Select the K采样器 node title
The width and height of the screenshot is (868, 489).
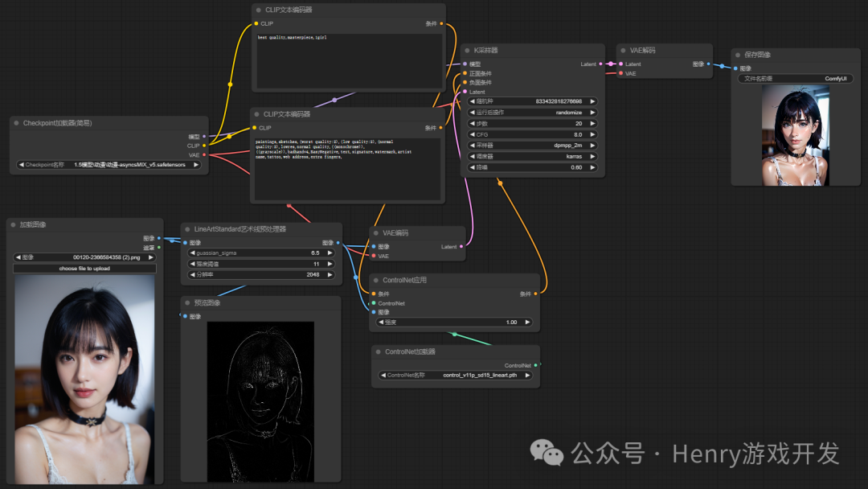[485, 51]
